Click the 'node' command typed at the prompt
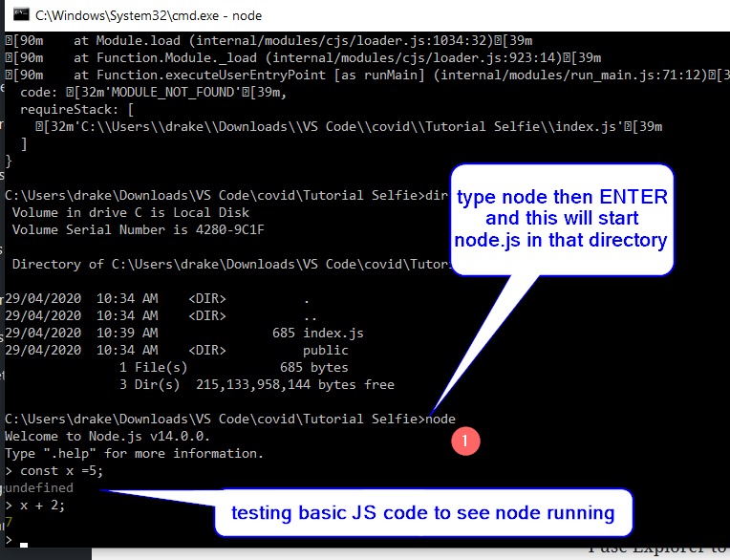This screenshot has height=560, width=730. [440, 419]
